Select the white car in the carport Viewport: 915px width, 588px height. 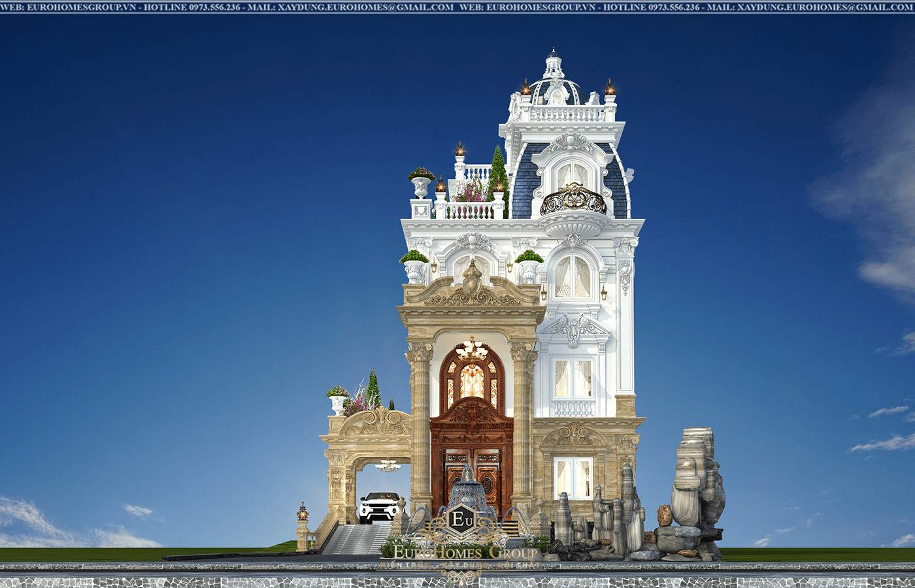(379, 506)
